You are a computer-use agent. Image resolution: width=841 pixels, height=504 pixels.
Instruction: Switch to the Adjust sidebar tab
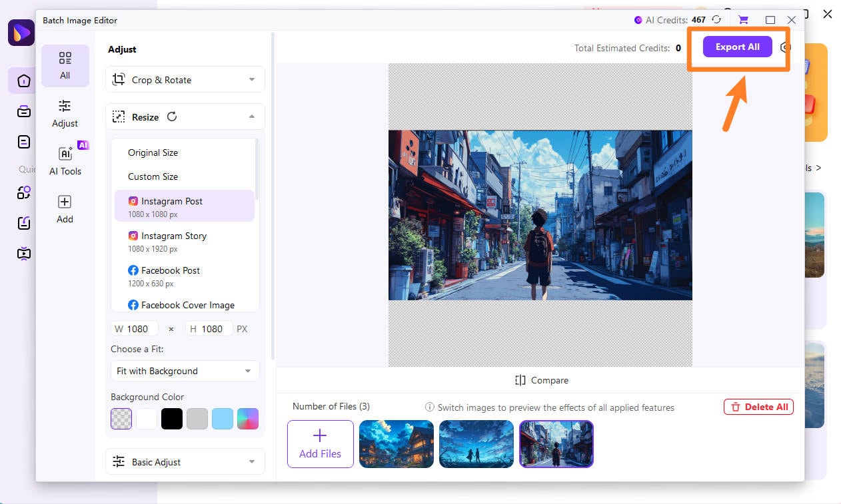click(65, 114)
